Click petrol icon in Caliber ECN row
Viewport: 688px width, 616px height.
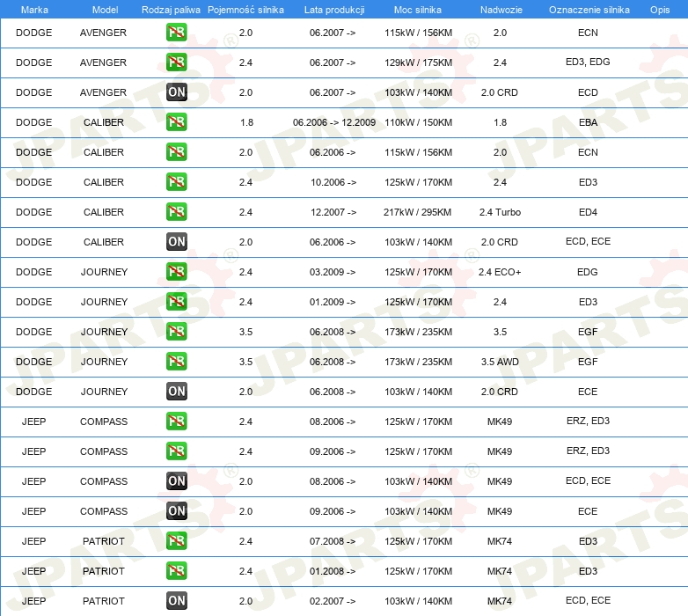176,152
